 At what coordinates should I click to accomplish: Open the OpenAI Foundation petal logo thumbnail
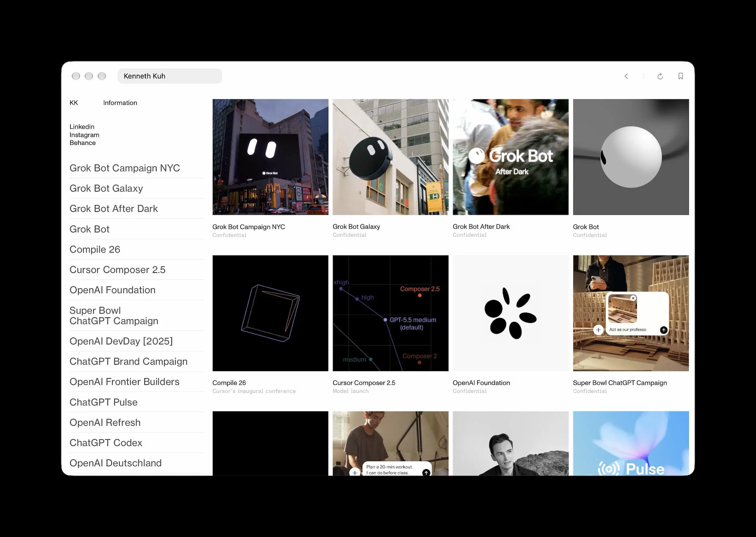[511, 313]
